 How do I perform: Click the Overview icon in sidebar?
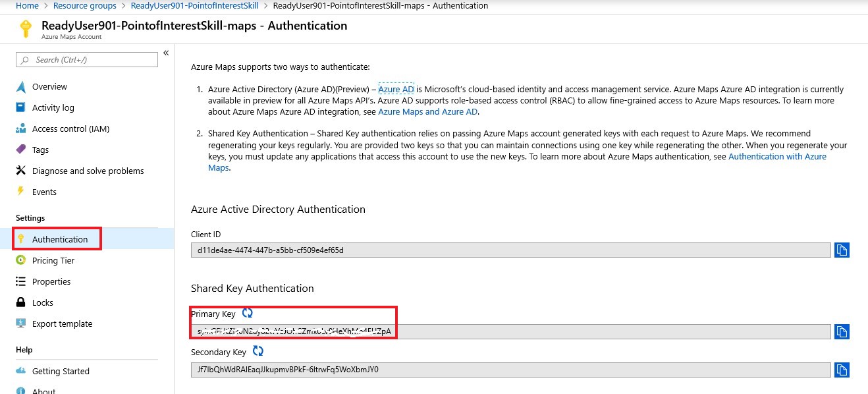coord(21,87)
